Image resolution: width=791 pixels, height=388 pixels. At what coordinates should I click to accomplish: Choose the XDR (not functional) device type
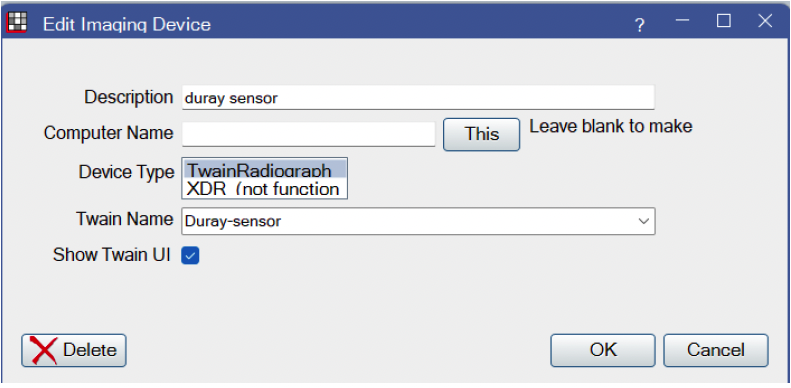click(x=265, y=189)
